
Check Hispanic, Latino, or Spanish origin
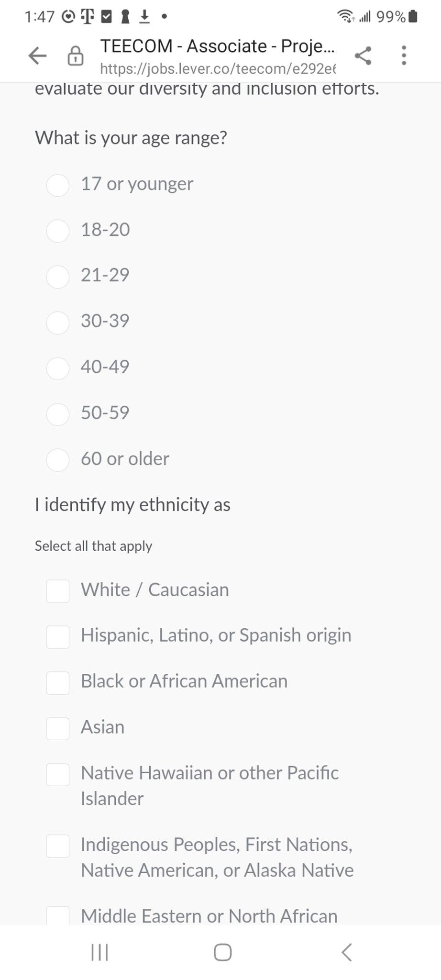(x=58, y=637)
